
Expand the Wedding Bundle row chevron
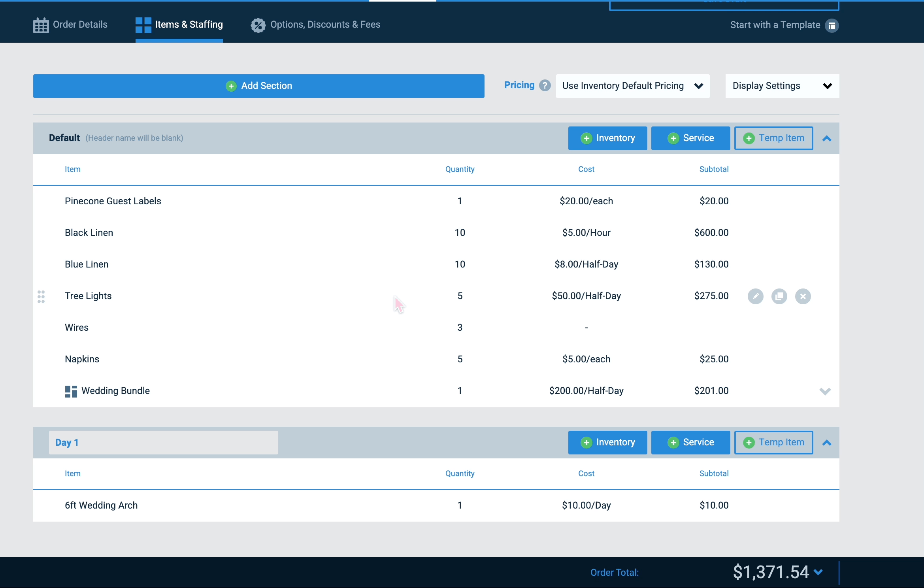(x=825, y=391)
